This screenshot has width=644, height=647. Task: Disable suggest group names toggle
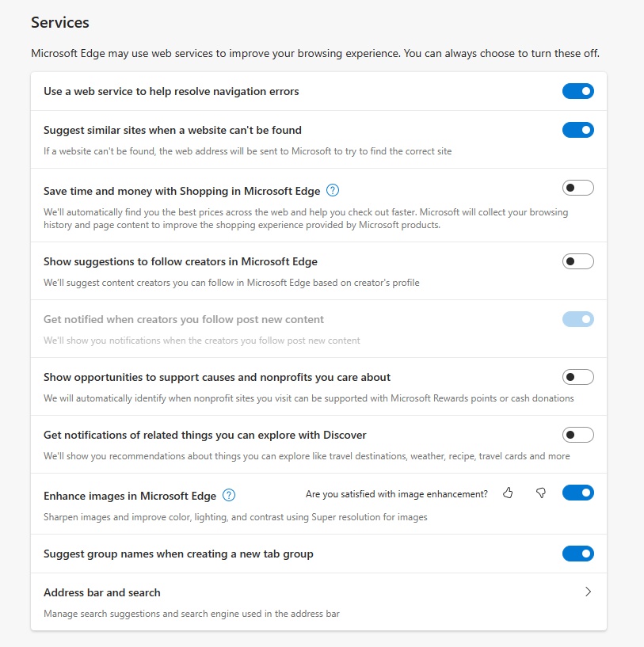pos(578,554)
